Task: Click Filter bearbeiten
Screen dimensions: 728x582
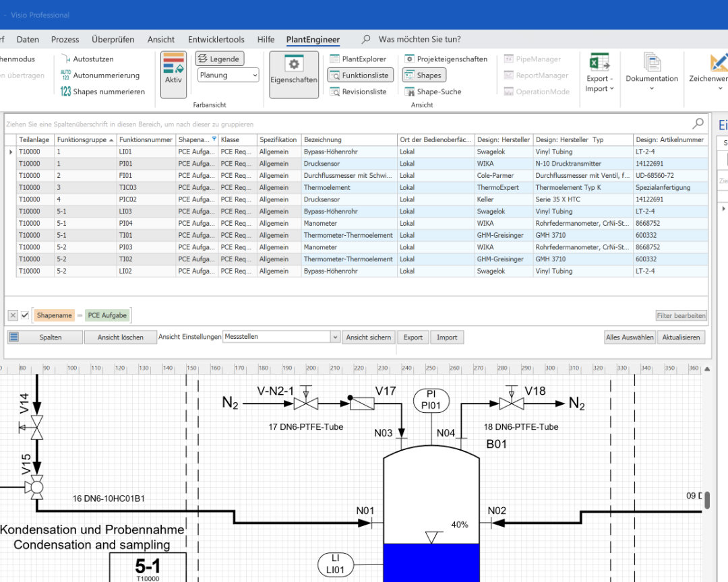Action: [681, 316]
